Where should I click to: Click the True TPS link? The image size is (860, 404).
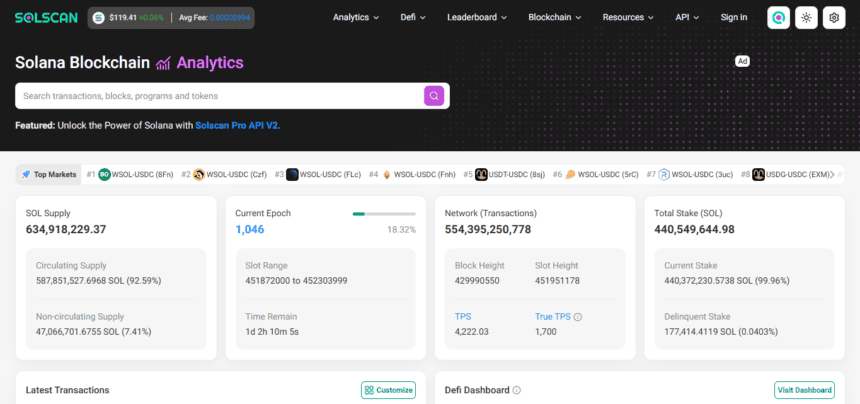[x=553, y=317]
